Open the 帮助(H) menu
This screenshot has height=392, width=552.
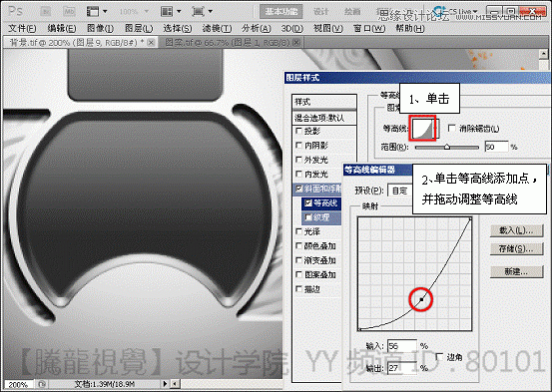click(410, 29)
